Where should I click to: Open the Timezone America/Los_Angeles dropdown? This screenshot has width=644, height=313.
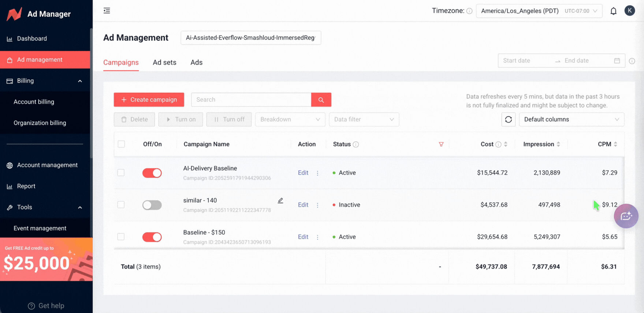(x=539, y=11)
